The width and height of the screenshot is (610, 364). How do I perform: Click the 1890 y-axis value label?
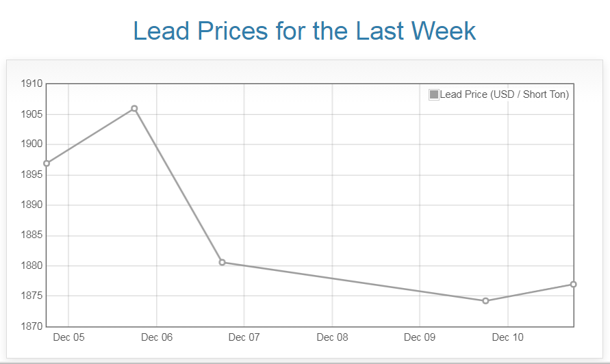click(32, 205)
